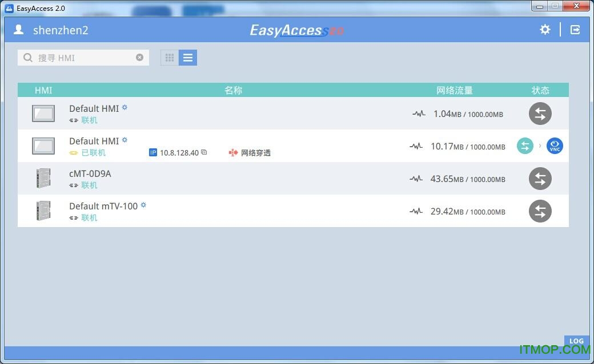Screen dimensions: 594x364
Task: Click inside the 搜寻 HMI search field
Action: click(80, 57)
